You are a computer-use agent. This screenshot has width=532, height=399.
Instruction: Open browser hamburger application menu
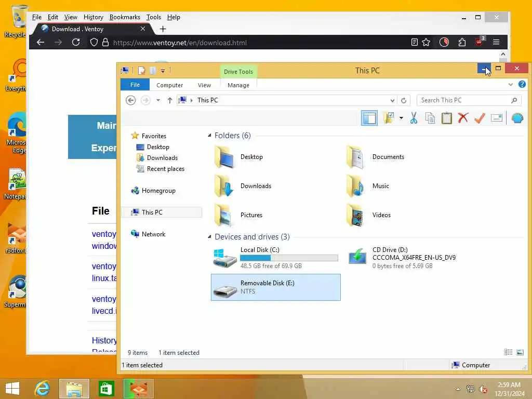496,42
